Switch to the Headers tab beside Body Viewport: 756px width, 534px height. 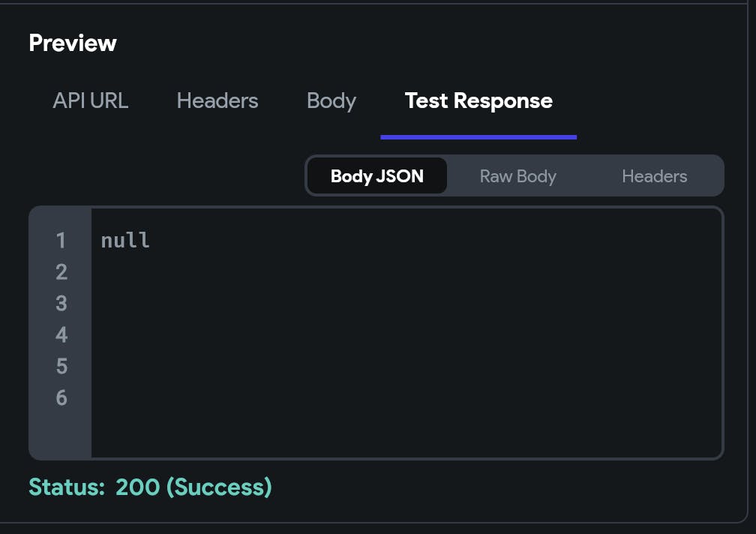pyautogui.click(x=217, y=101)
